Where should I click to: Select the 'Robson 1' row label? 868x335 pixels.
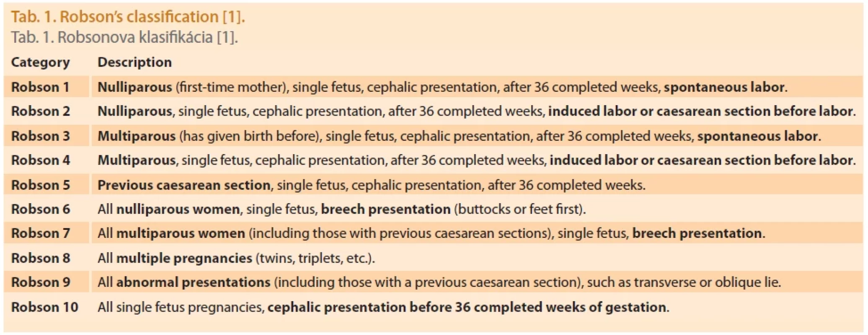[40, 87]
